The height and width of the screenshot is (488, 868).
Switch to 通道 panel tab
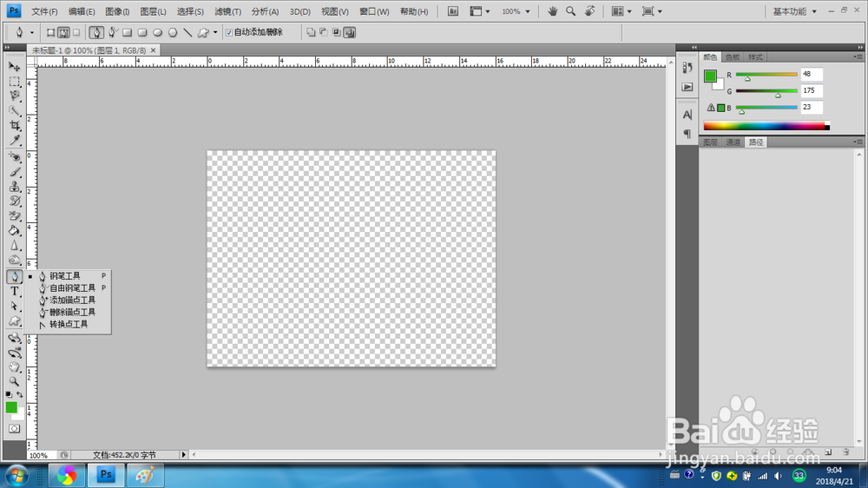pyautogui.click(x=733, y=142)
